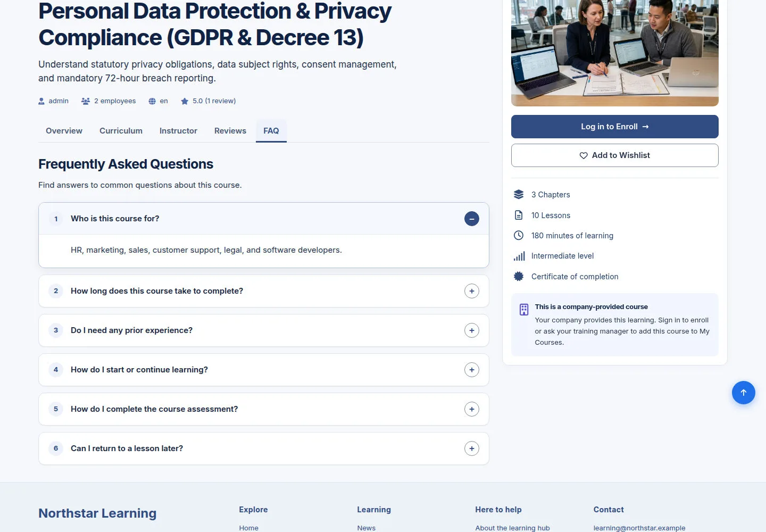Image resolution: width=766 pixels, height=532 pixels.
Task: Collapse the 'Who is this course for?' question
Action: [x=472, y=219]
